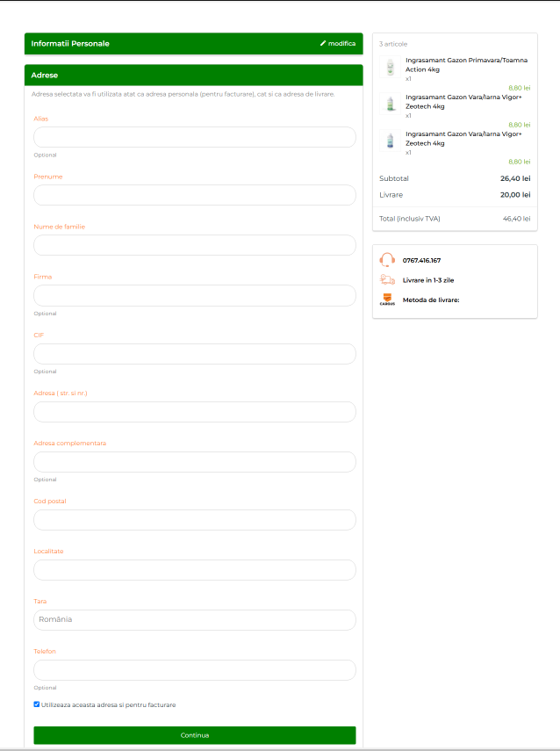Click the Livrare cost 20,00 lei
Viewport: 560px width, 751px height.
pyautogui.click(x=515, y=195)
